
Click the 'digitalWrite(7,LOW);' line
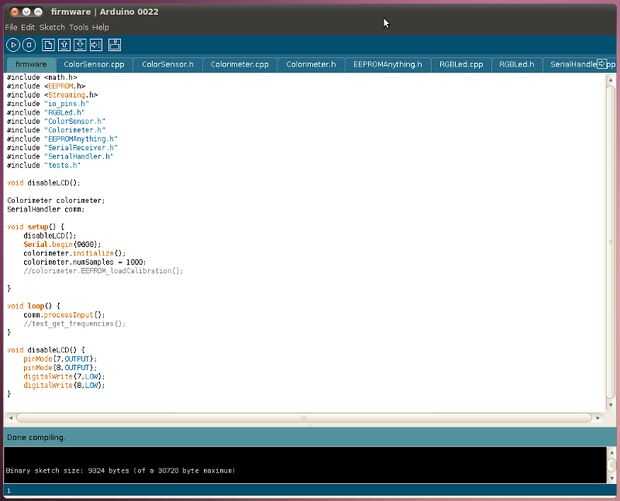(x=64, y=376)
